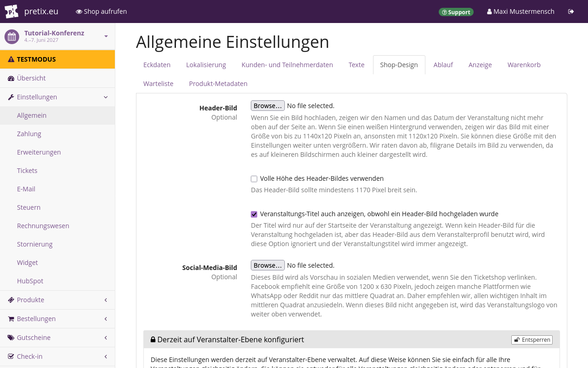Uncheck Veranstaltungs-Titel auch anzeigen checkbox
This screenshot has height=368, width=588.
pyautogui.click(x=254, y=214)
